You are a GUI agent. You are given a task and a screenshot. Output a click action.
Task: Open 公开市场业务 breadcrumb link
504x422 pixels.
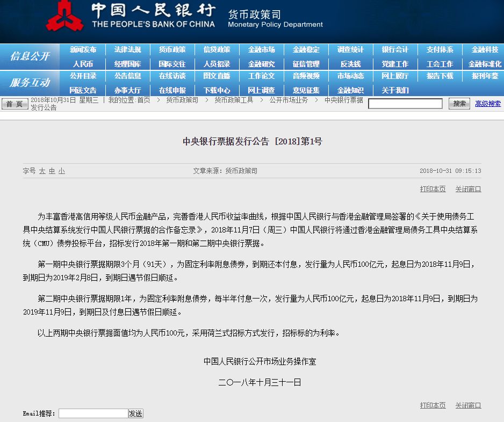289,100
